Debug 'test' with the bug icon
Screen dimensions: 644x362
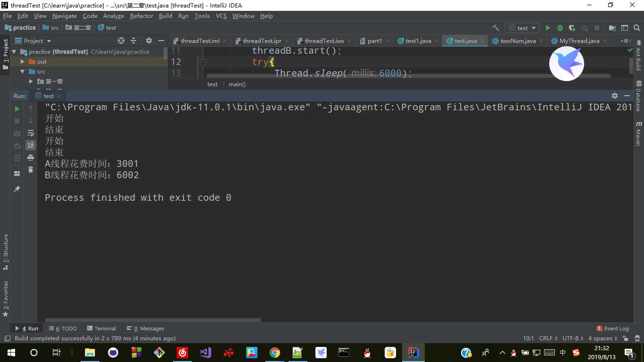(x=560, y=28)
